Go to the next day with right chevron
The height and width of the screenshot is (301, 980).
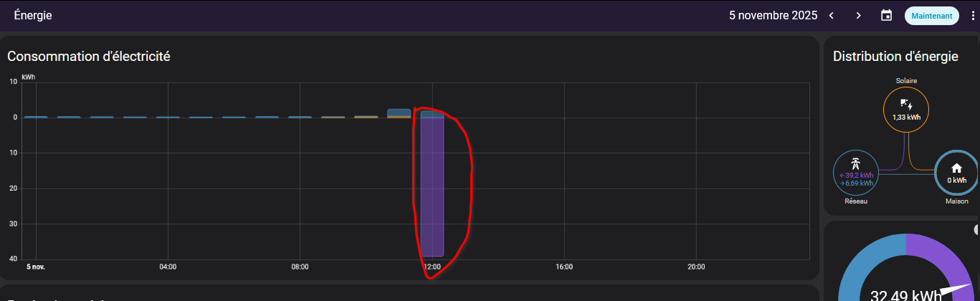(x=858, y=15)
